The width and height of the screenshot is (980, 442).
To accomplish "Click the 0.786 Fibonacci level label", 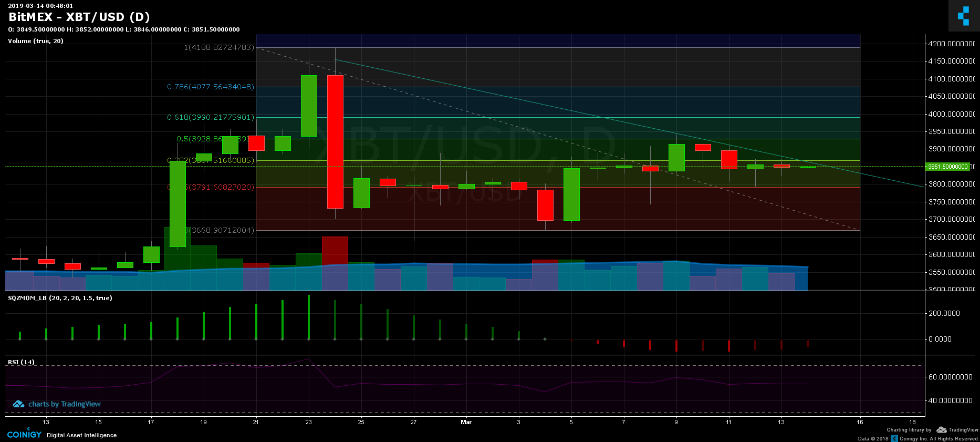I will click(210, 87).
